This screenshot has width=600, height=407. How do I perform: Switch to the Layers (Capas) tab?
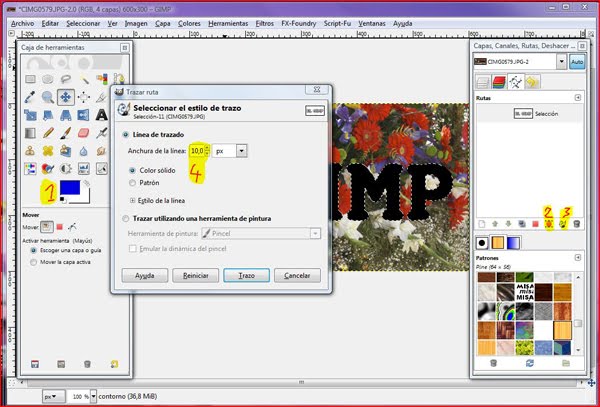tap(483, 82)
